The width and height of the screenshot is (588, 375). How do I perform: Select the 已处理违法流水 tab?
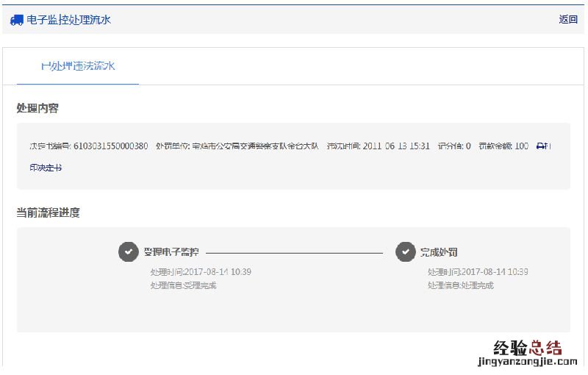tap(78, 66)
